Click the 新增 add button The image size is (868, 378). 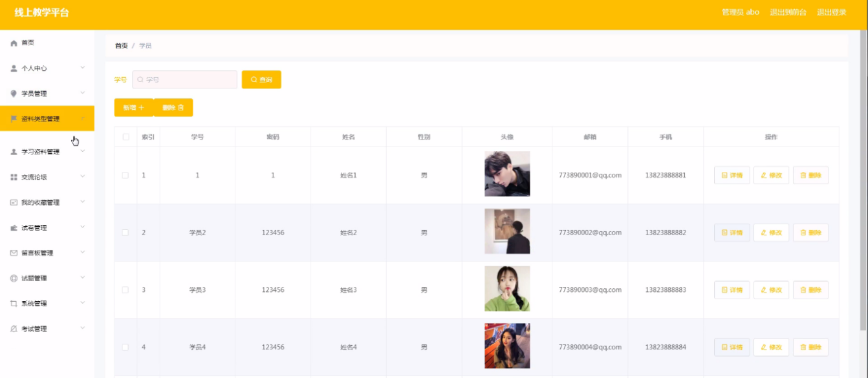pos(133,108)
